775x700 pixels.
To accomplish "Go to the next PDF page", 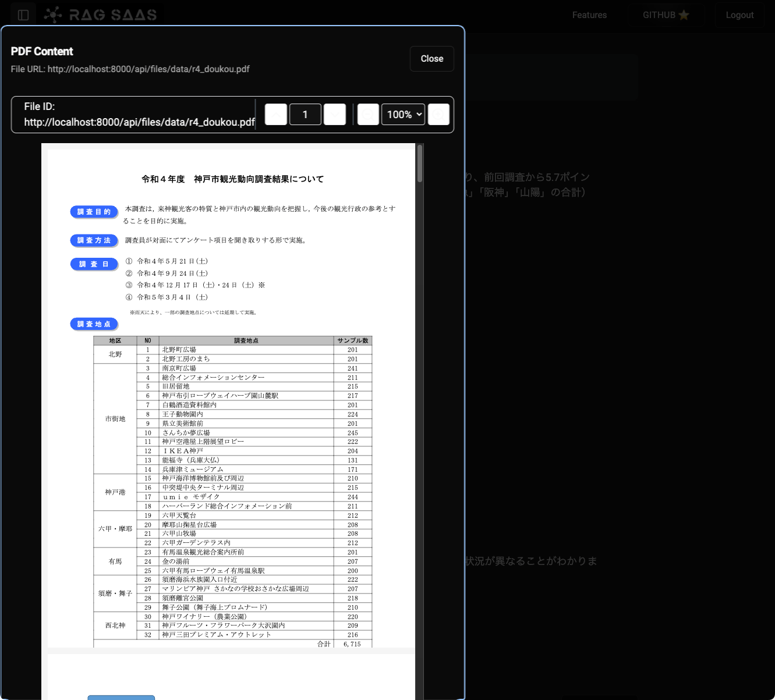I will pyautogui.click(x=335, y=115).
